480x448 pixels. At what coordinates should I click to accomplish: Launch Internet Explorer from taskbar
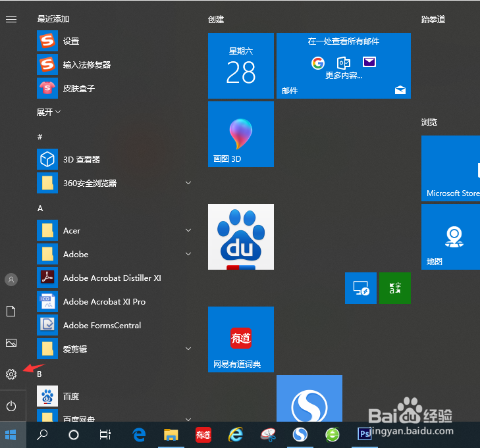click(236, 435)
